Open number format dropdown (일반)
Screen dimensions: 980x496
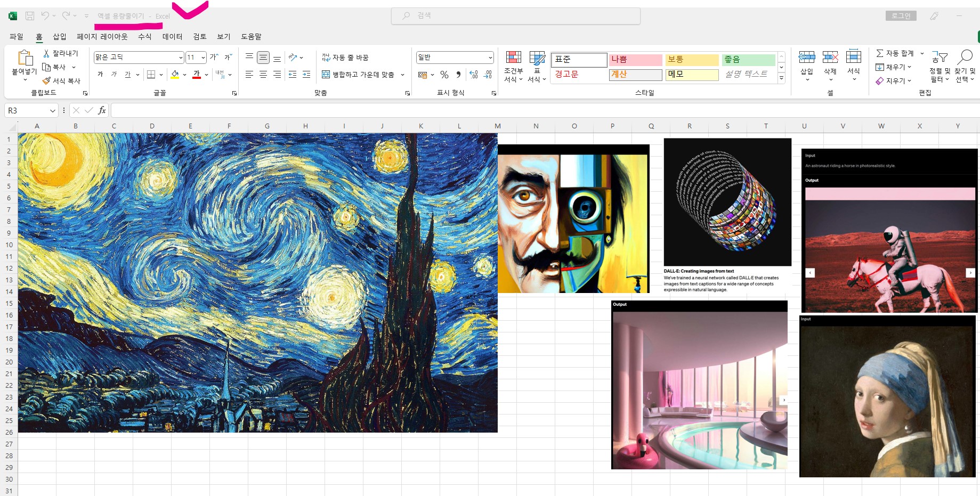pos(490,58)
